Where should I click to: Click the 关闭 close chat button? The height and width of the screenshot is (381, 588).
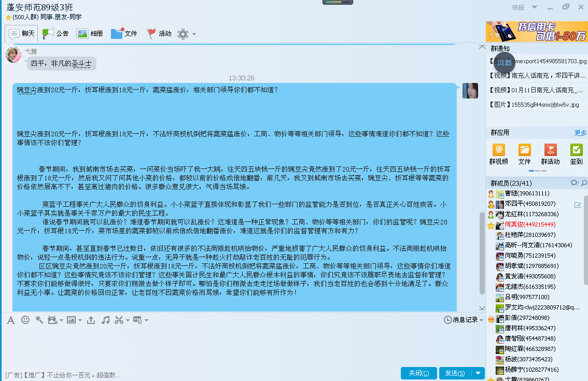(418, 373)
